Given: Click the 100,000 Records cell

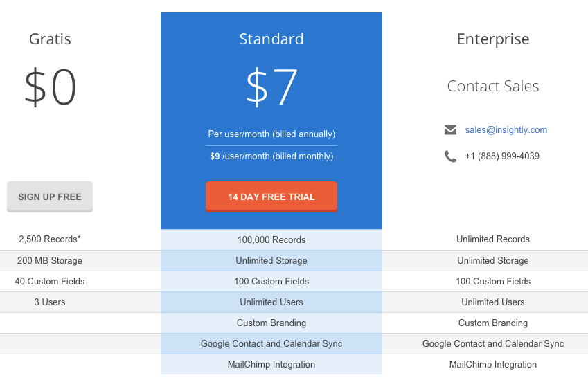Looking at the screenshot, I should (x=271, y=240).
